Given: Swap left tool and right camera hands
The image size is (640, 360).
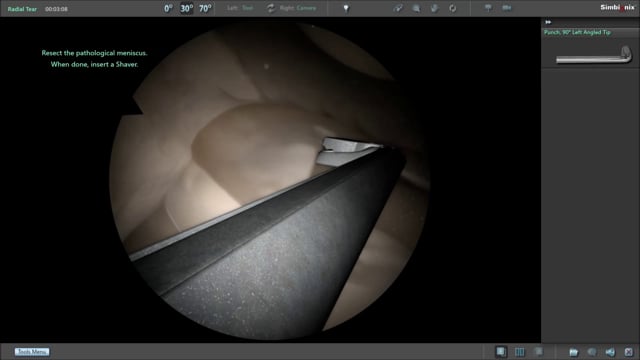Looking at the screenshot, I should 271,8.
